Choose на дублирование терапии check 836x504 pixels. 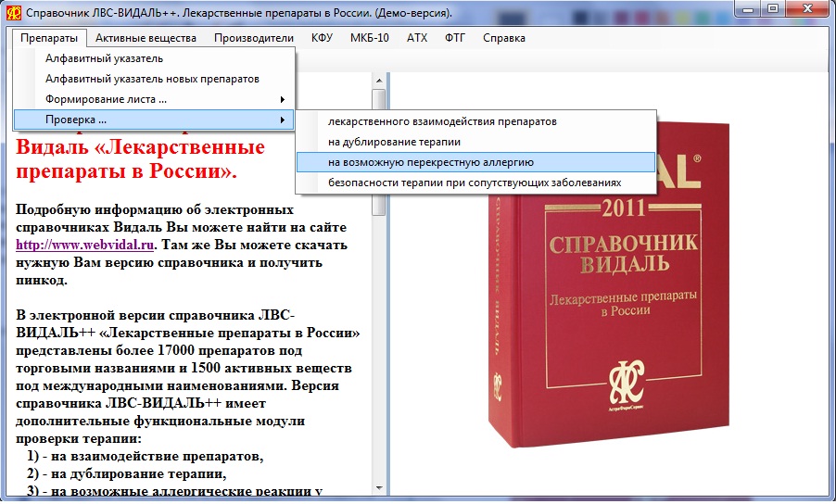pos(475,142)
